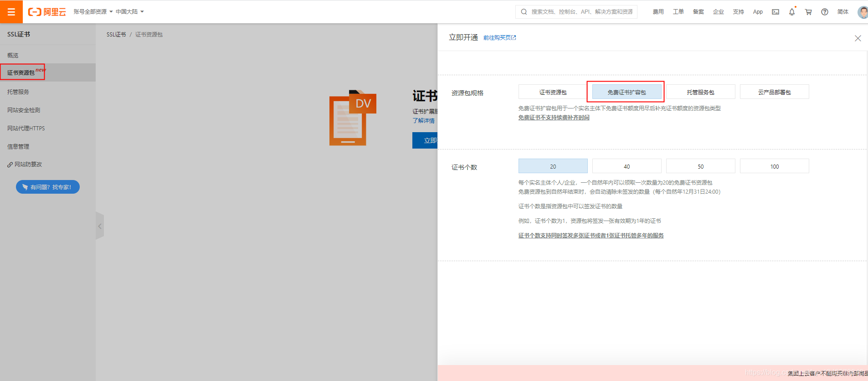868x381 pixels.
Task: Click the 免费证书不支持续费补齐时间 link
Action: (554, 118)
